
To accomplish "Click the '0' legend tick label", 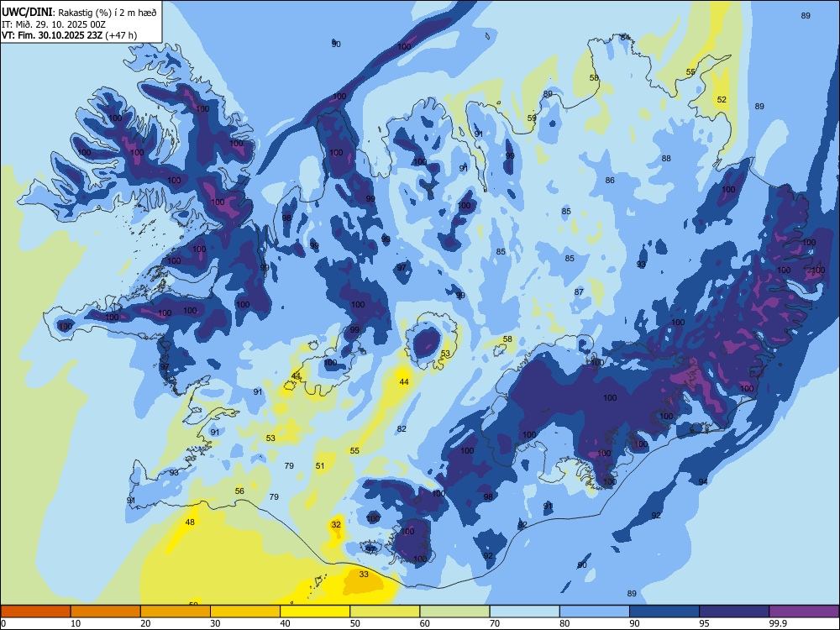I will (3, 623).
